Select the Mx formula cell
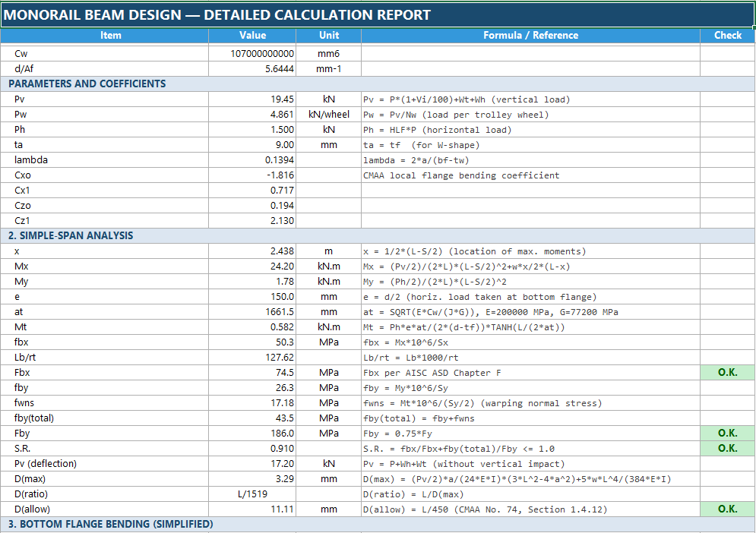Screen dimensions: 756x533 tap(530, 266)
